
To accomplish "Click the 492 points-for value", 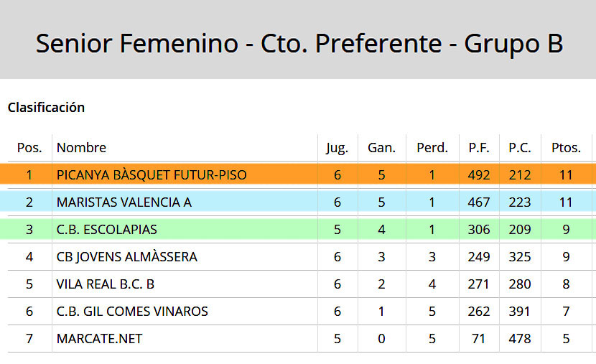I will 479,174.
